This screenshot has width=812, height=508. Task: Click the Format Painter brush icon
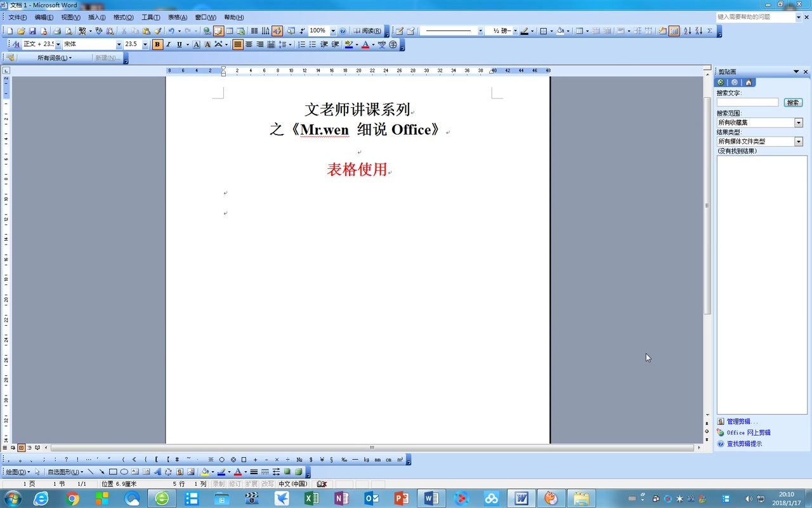click(x=158, y=30)
